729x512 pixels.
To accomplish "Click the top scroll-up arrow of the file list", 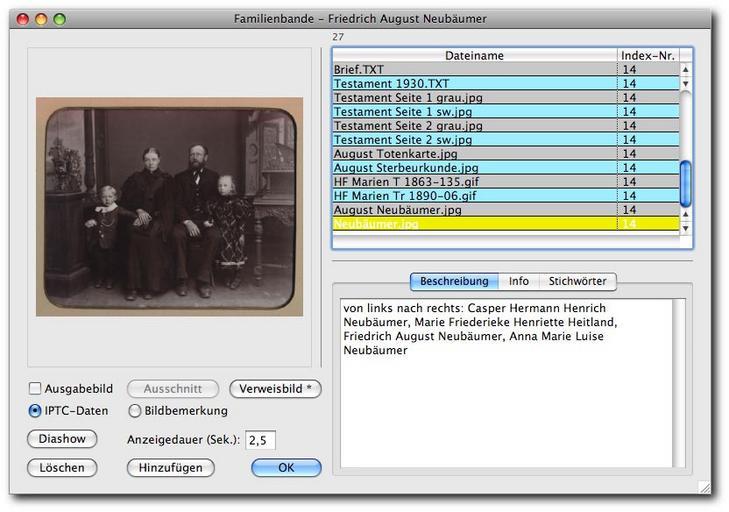I will (x=685, y=69).
